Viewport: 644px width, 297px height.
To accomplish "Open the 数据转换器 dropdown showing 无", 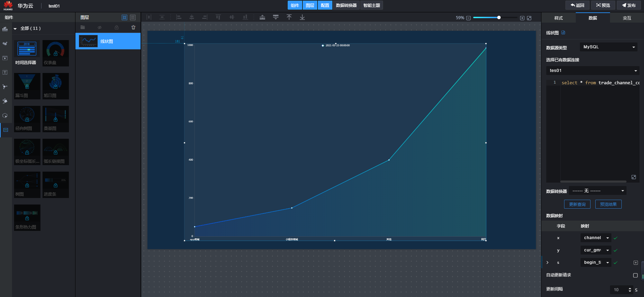I will point(598,190).
